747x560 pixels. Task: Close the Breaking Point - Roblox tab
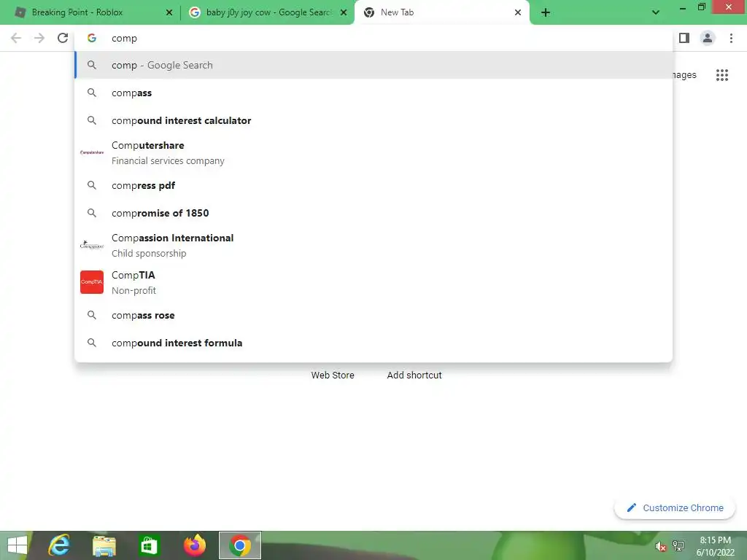pos(169,12)
